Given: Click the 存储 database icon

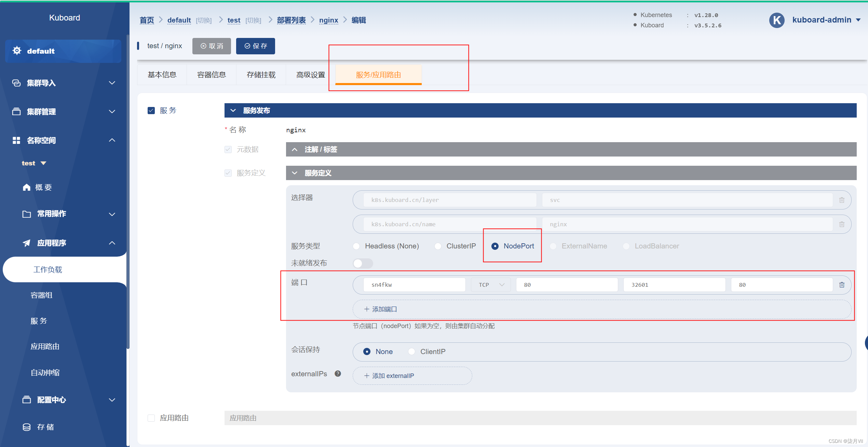Looking at the screenshot, I should [x=26, y=427].
